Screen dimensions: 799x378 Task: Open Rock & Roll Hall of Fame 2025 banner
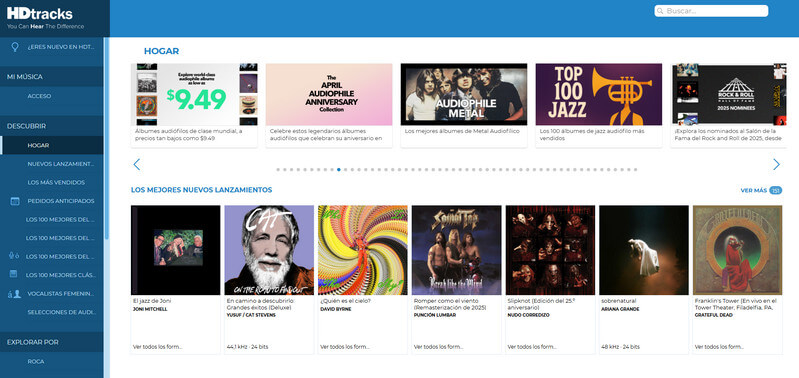(x=729, y=94)
